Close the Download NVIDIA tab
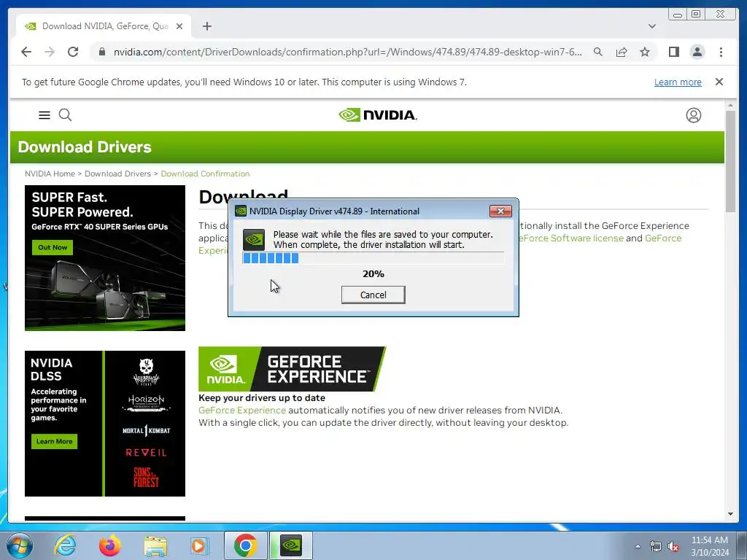The image size is (747, 560). 179,26
